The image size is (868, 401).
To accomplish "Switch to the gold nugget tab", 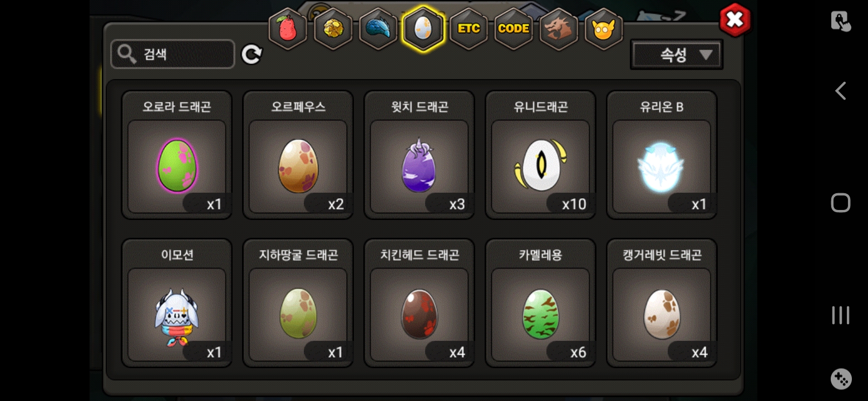I will pyautogui.click(x=333, y=29).
